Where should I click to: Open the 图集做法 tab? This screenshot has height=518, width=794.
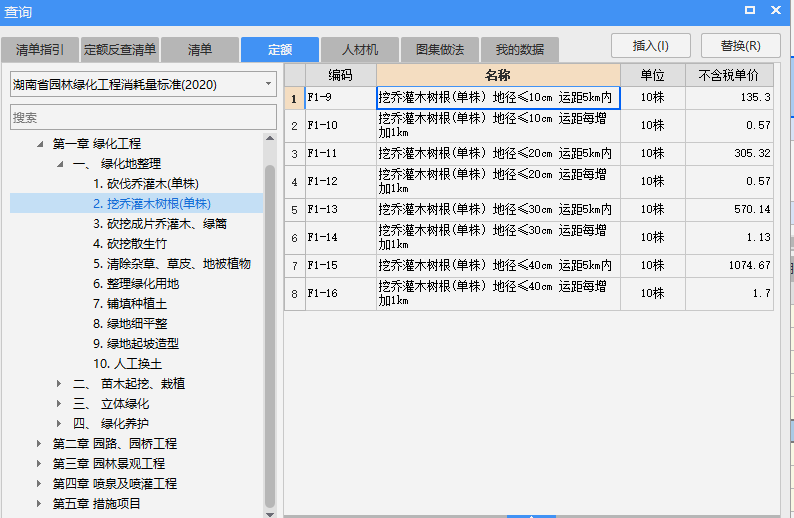440,50
